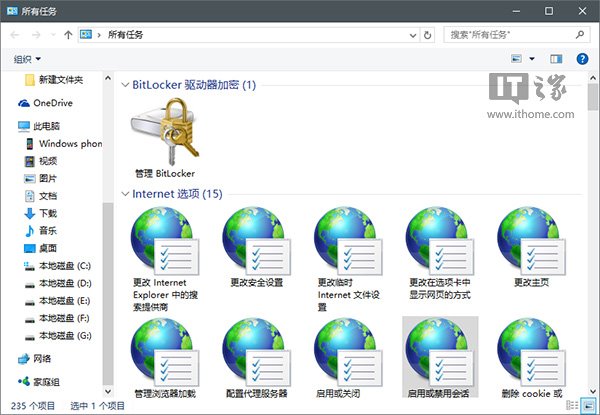Open the 更改安全设置 task
The height and width of the screenshot is (415, 600).
pyautogui.click(x=256, y=247)
